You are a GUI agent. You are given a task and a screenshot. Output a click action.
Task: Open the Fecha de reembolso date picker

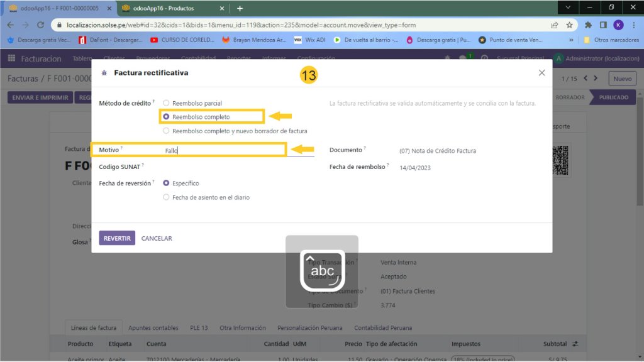coord(465,168)
